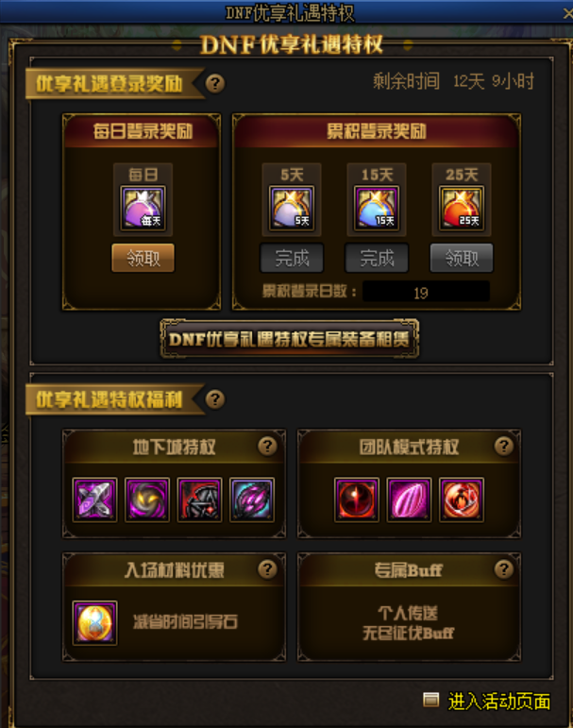Open help for 地下城特权 panel
Screen dimensions: 573x728
point(267,447)
